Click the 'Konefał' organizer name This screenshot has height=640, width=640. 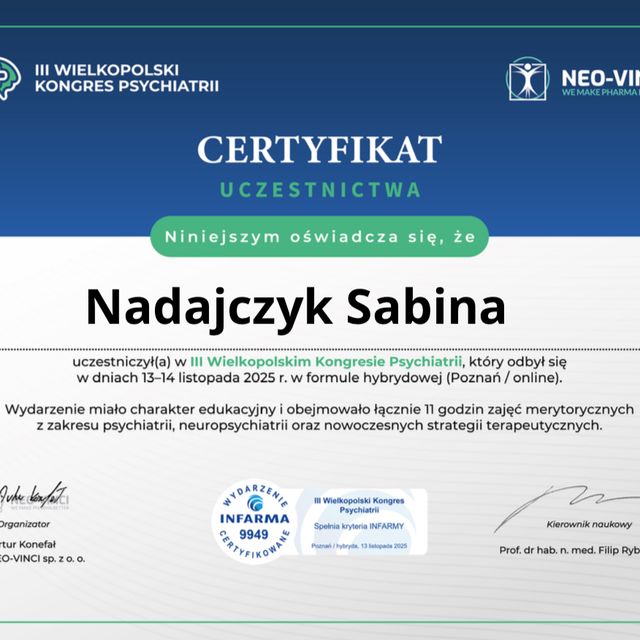pos(37,544)
